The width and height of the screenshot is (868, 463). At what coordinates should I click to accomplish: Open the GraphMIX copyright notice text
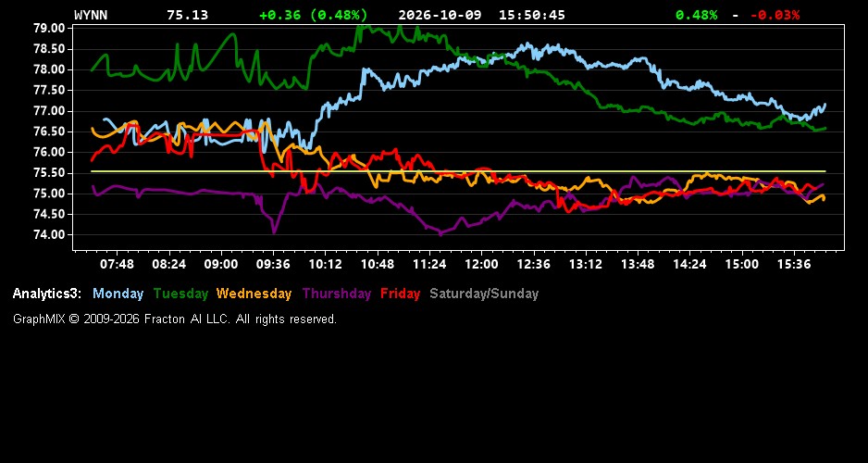point(175,319)
